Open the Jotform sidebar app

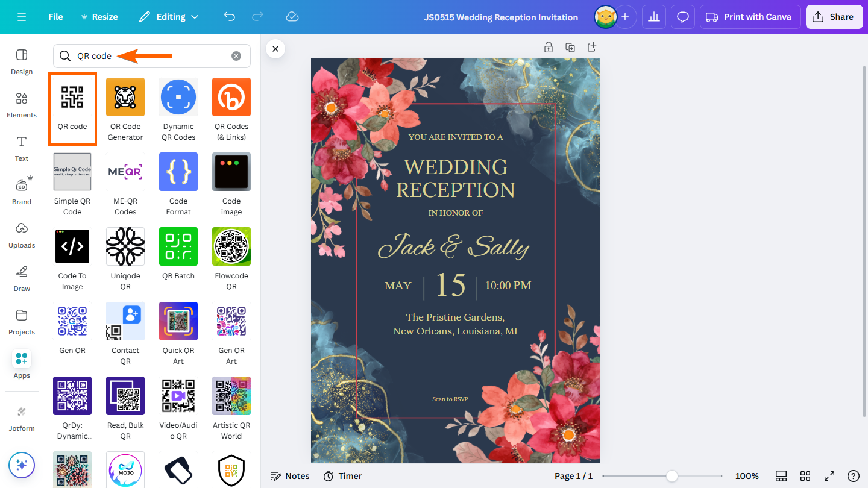click(x=22, y=418)
